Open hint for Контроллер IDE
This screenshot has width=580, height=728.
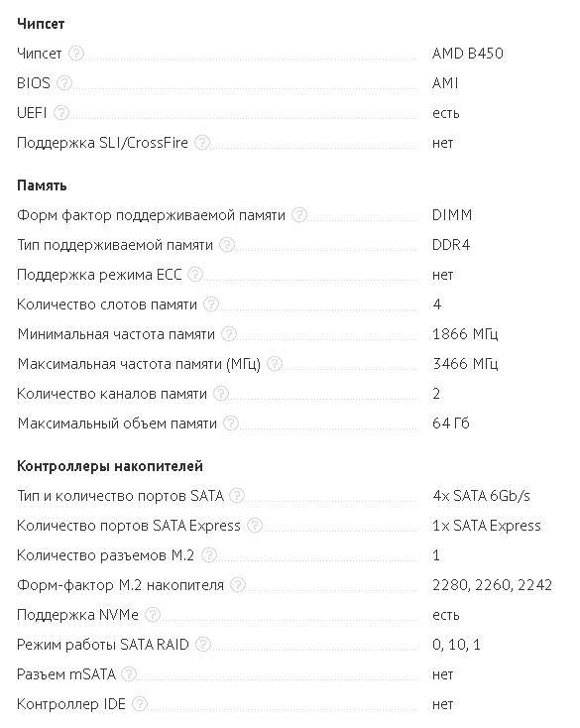[140, 704]
